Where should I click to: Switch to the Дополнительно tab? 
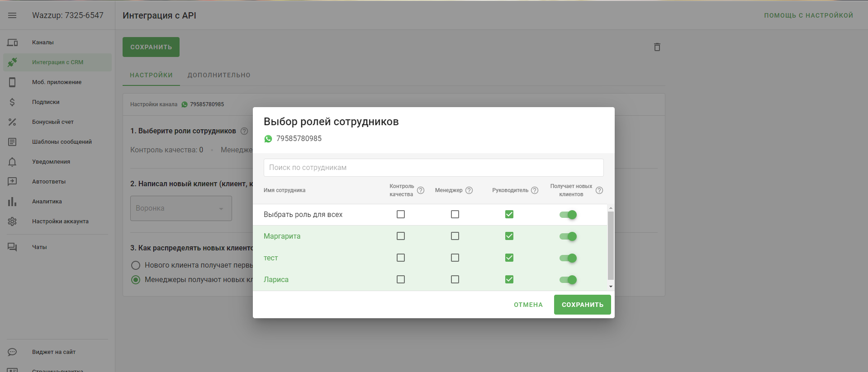pyautogui.click(x=219, y=75)
